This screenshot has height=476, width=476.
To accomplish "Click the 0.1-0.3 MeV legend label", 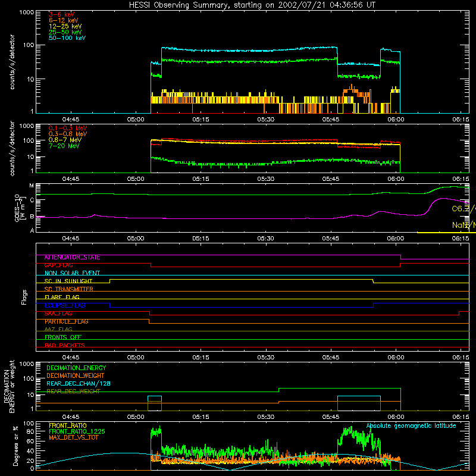I will [68, 128].
